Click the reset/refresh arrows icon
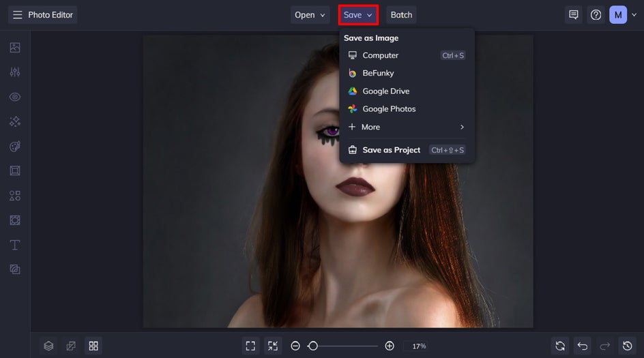The width and height of the screenshot is (644, 358). (560, 346)
